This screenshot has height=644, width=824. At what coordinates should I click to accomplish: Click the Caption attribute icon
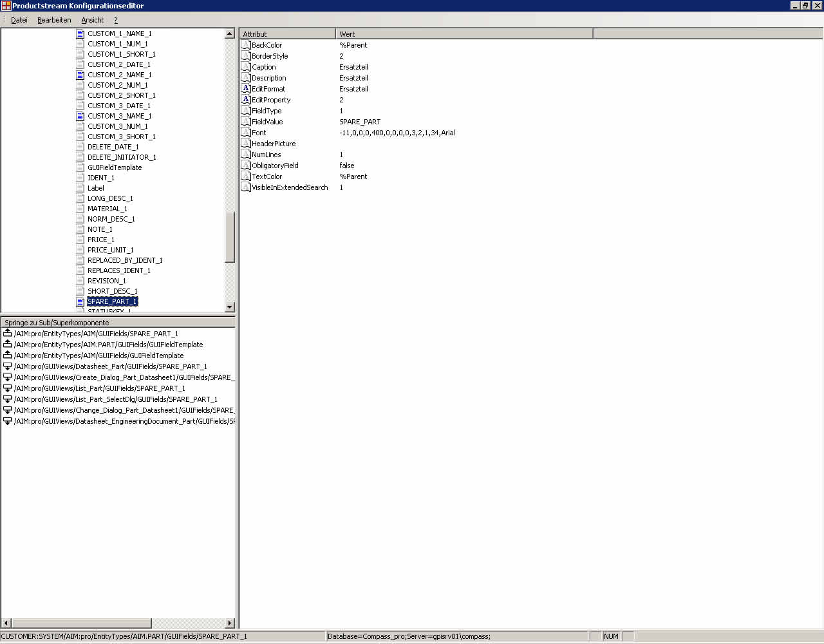[x=246, y=67]
